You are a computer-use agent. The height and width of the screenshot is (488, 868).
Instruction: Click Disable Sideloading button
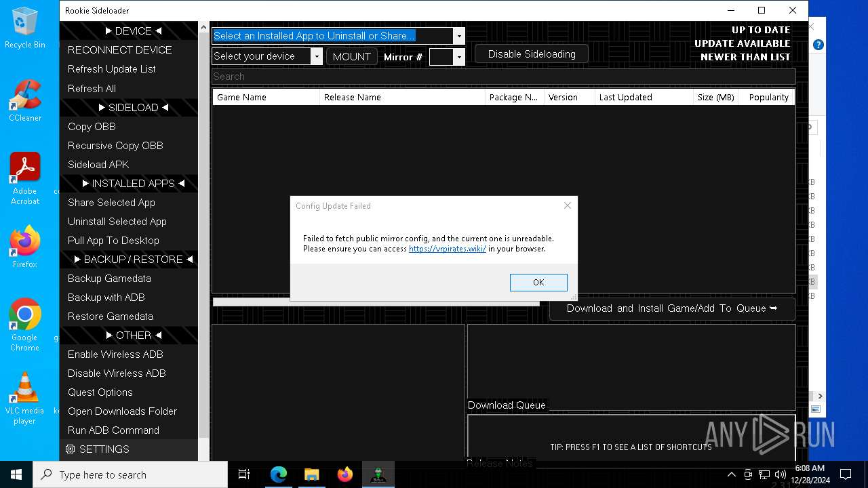pos(532,54)
